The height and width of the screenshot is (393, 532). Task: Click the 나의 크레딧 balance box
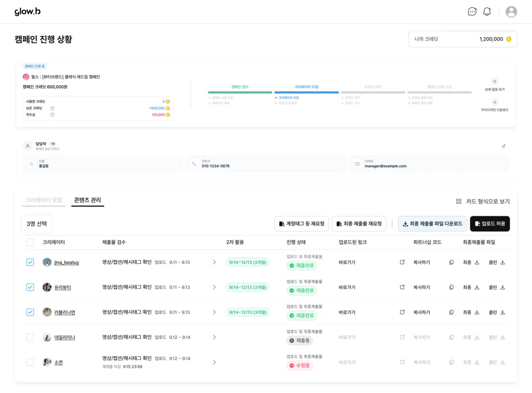(463, 39)
